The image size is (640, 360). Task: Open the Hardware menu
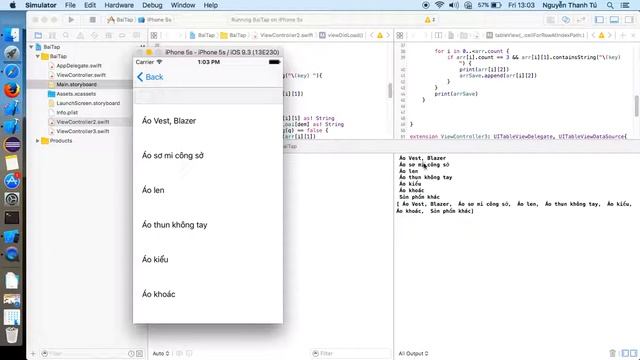coord(119,5)
